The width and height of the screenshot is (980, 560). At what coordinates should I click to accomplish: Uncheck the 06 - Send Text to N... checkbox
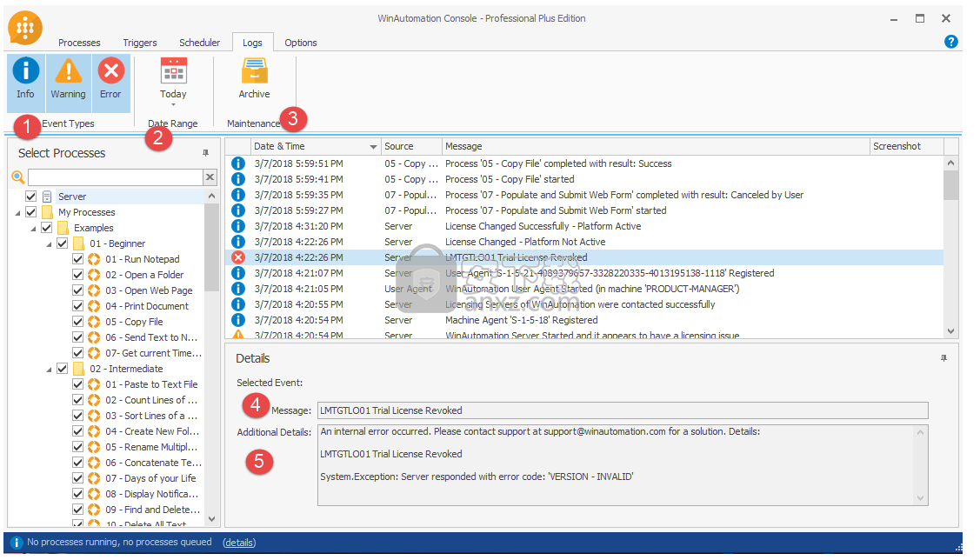coord(77,337)
